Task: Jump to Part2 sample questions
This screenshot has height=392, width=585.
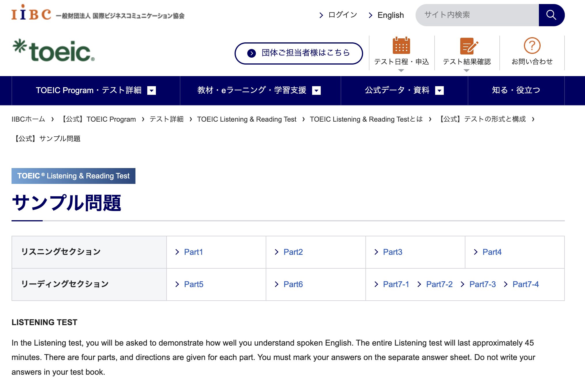Action: (293, 252)
